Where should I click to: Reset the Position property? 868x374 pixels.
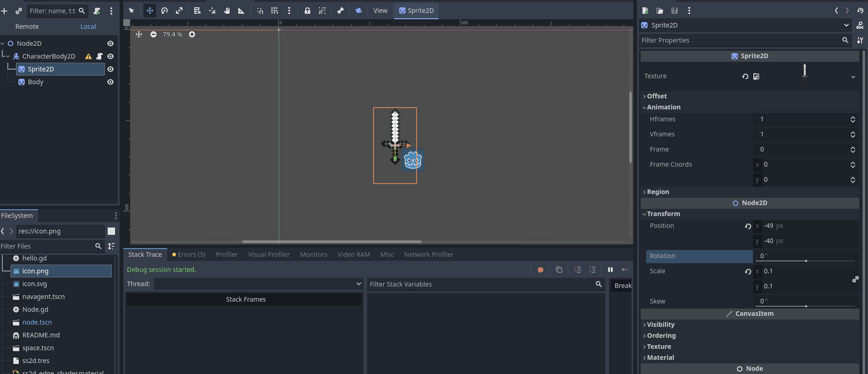748,226
